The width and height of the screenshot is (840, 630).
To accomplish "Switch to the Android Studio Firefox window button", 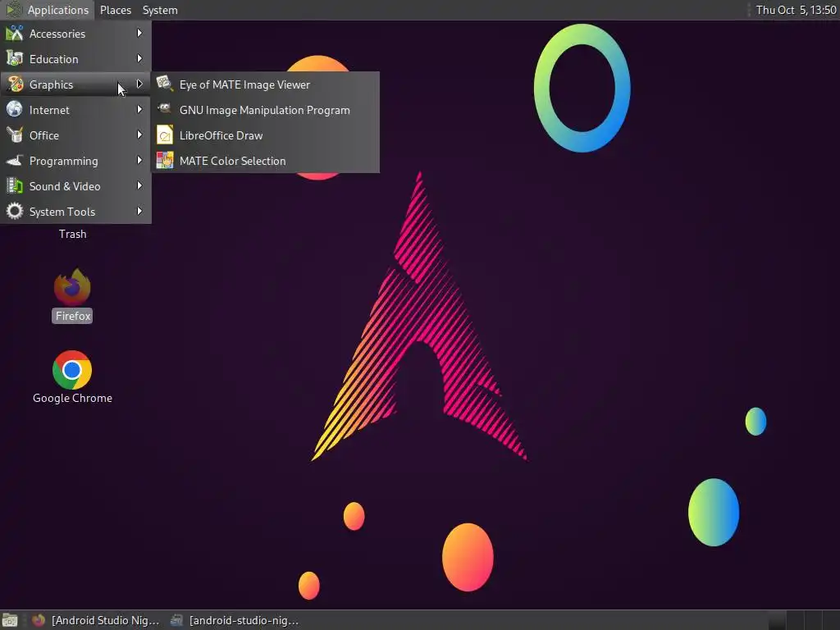I will [x=95, y=620].
